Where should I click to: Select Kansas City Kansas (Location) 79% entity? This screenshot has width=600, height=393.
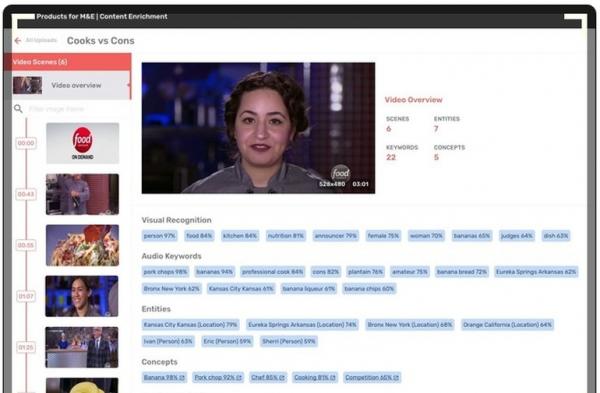(x=191, y=325)
